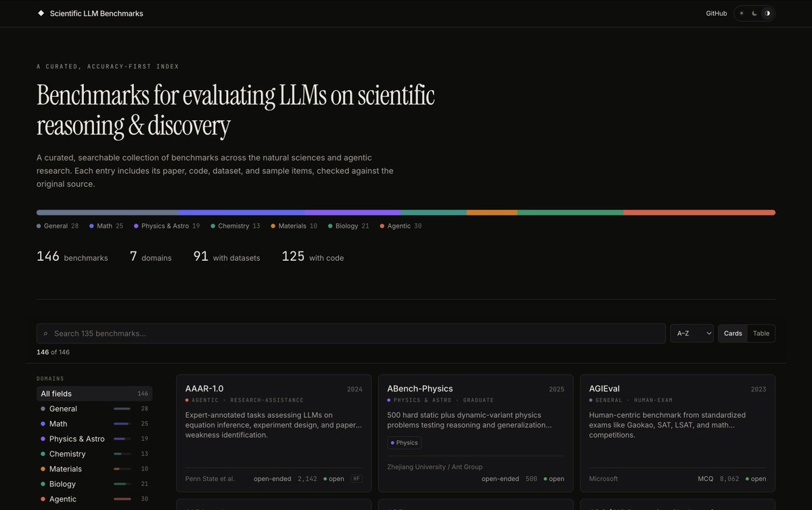Click the MCQ label on AGIEval card
The height and width of the screenshot is (510, 812).
click(705, 479)
